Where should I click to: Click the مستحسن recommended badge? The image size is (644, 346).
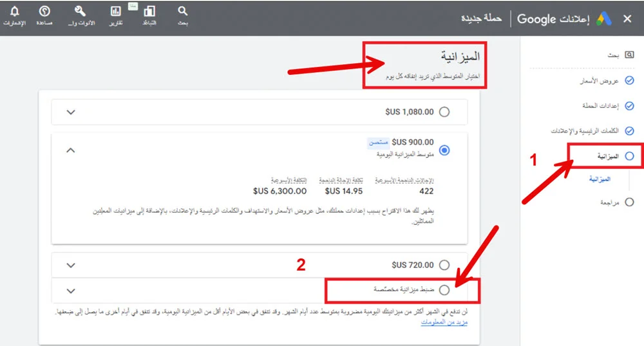click(x=378, y=142)
